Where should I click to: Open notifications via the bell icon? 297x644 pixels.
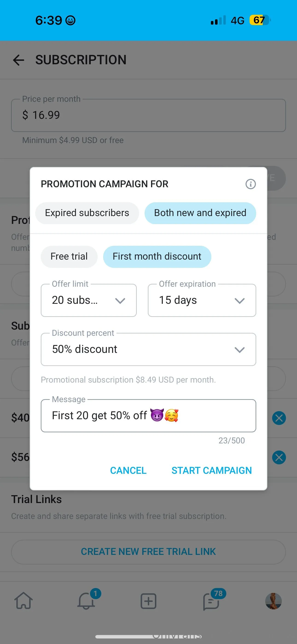click(x=86, y=601)
